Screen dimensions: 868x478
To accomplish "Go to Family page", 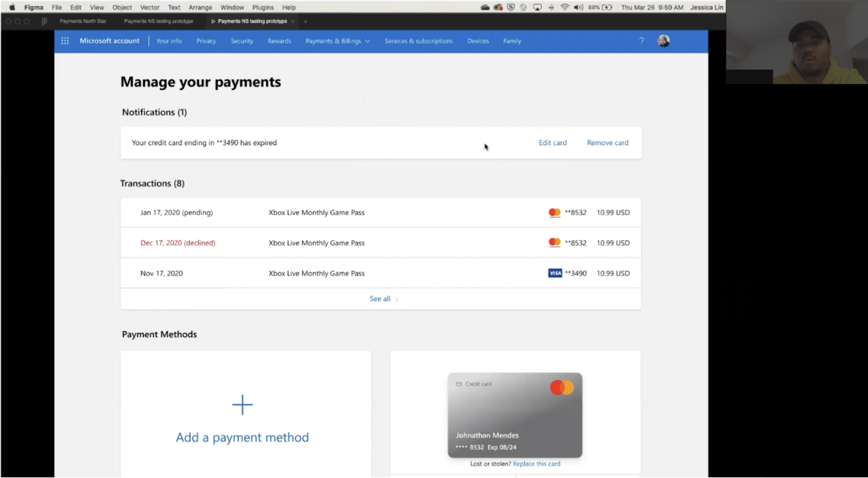I will pyautogui.click(x=512, y=41).
